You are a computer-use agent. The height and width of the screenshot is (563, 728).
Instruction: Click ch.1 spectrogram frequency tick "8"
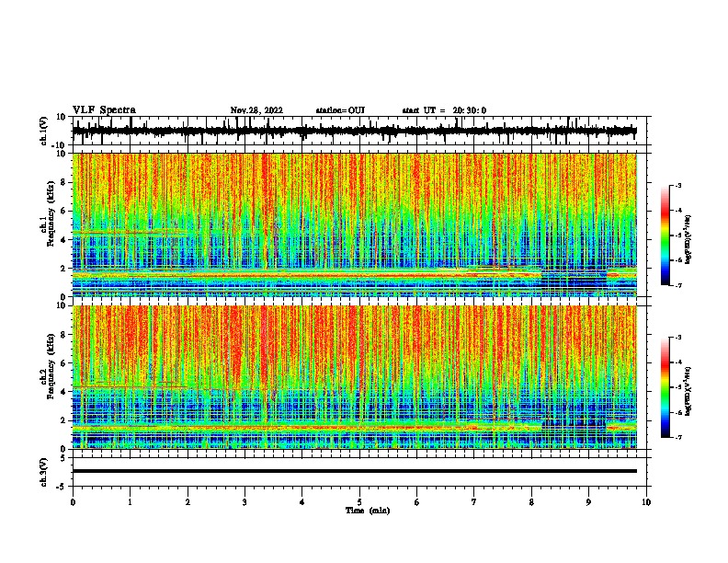tap(63, 182)
